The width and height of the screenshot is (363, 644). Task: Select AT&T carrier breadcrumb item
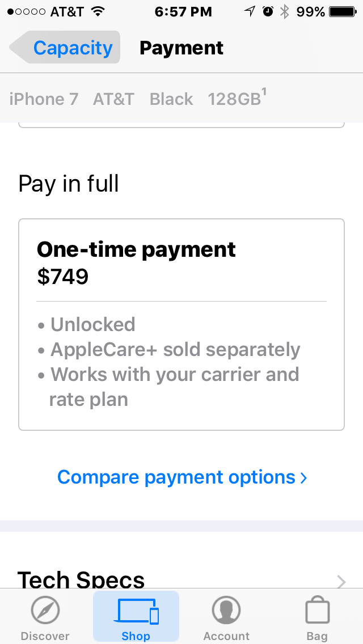pyautogui.click(x=113, y=99)
